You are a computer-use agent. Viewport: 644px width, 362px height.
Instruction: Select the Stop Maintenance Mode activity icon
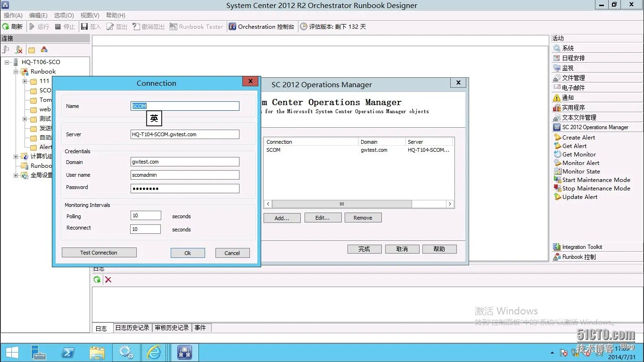[557, 189]
